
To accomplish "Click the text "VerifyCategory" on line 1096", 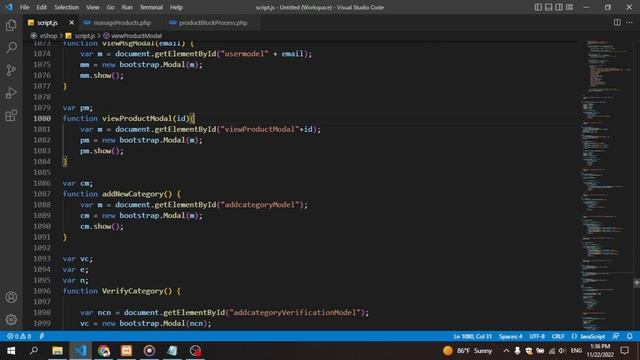I will pyautogui.click(x=133, y=291).
